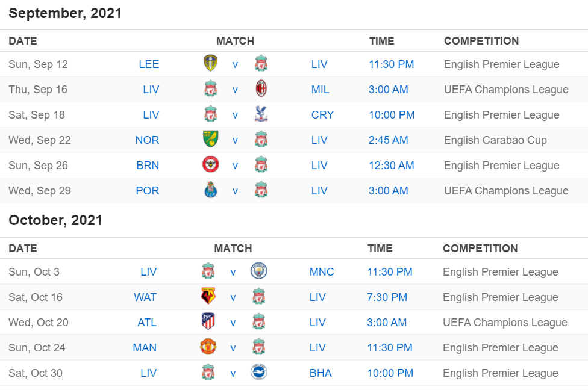
Task: Click the Manchester United crest icon
Action: [208, 347]
